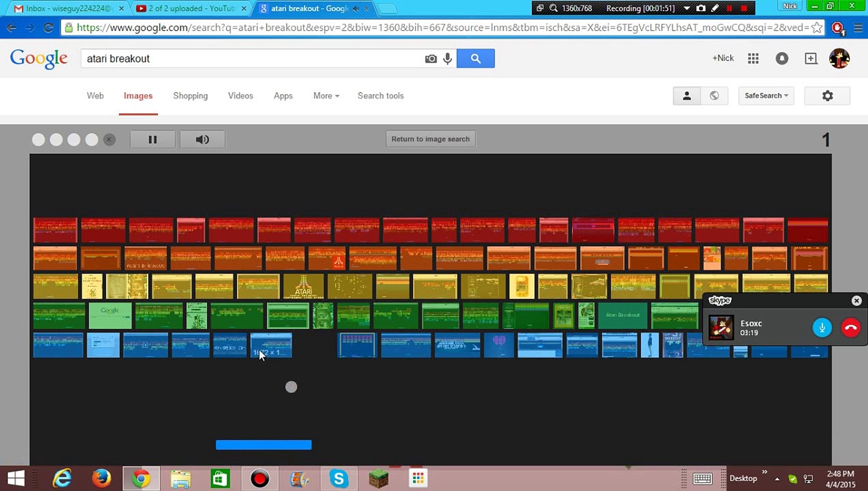Open the Google account profile picture
Viewport: 868px width, 491px height.
839,58
